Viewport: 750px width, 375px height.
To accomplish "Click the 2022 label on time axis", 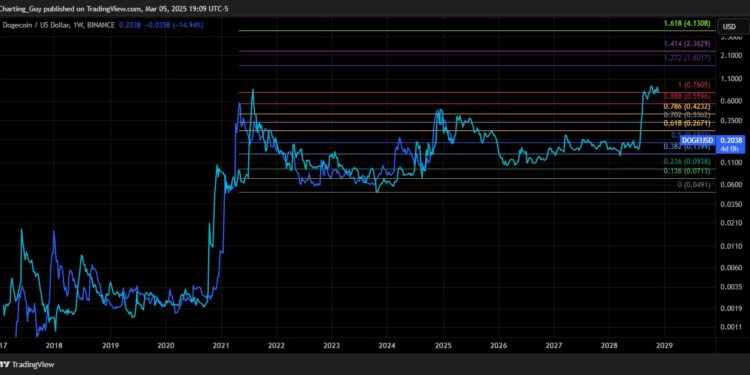I will [x=276, y=345].
